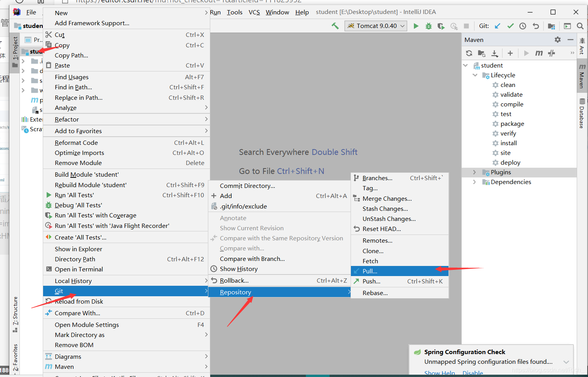588x377 pixels.
Task: Execute Maven goal 'm' icon
Action: tap(539, 53)
